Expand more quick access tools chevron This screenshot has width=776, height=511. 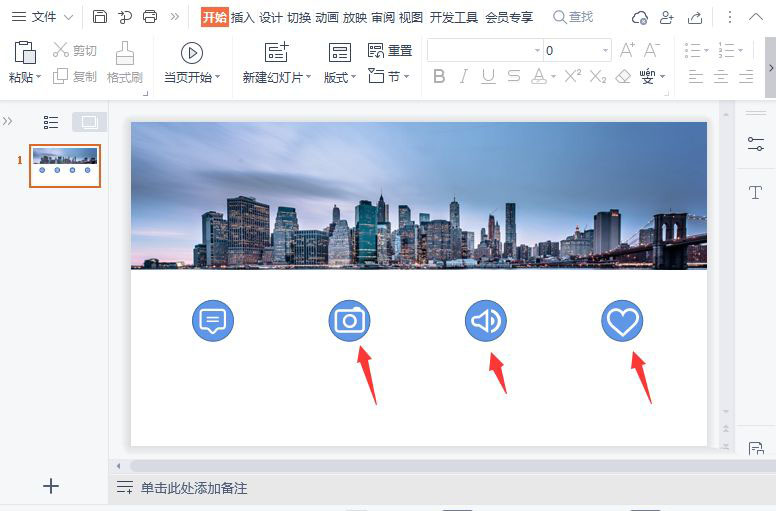click(175, 17)
